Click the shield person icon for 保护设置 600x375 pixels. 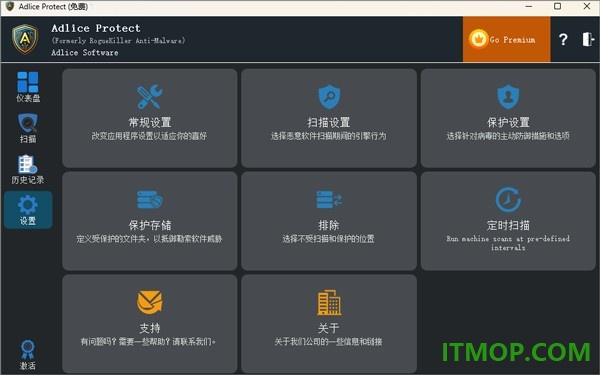coord(508,97)
